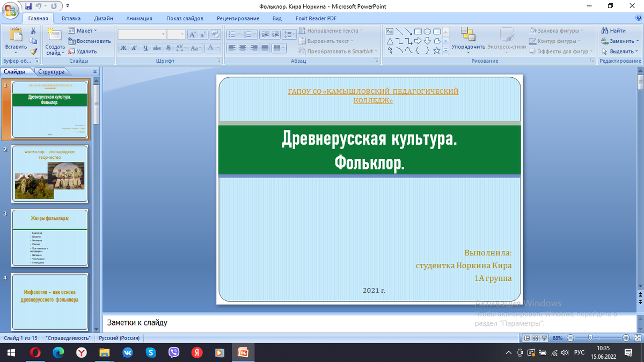Screen dimensions: 644x362
Task: Open Выделить select dropdown
Action: [620, 51]
